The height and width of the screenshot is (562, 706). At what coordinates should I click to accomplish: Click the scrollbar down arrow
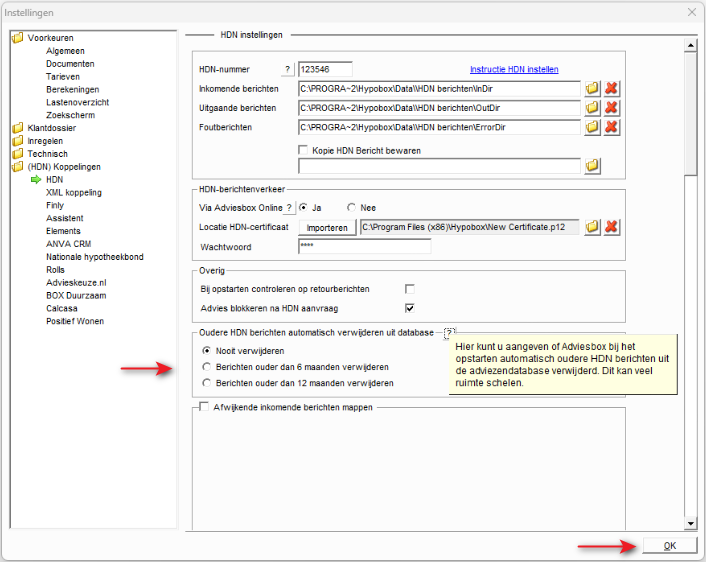pos(691,523)
